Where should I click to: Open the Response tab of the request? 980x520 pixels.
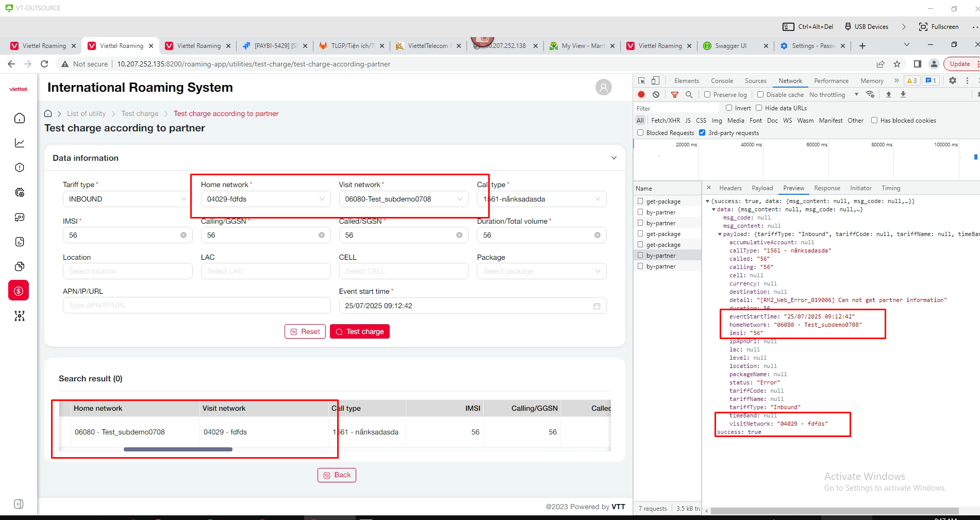pyautogui.click(x=826, y=188)
